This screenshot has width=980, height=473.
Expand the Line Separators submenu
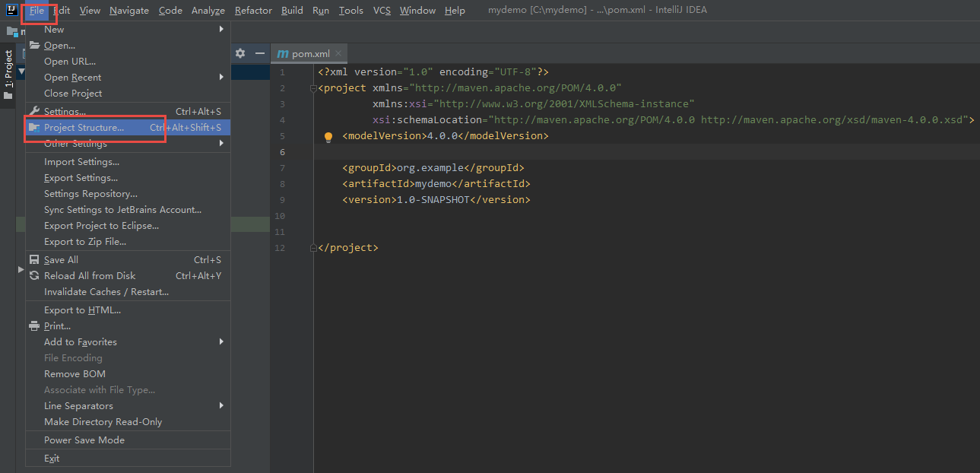click(x=79, y=406)
